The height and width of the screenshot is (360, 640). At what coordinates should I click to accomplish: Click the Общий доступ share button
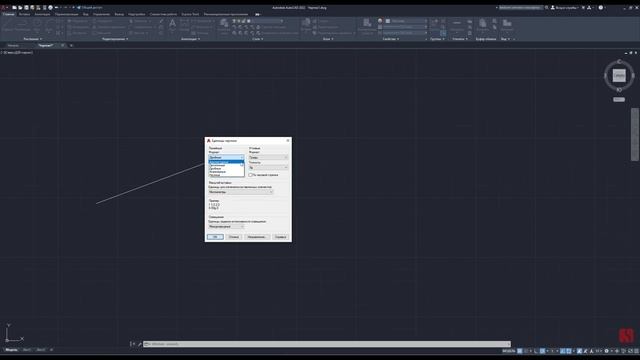(90, 7)
